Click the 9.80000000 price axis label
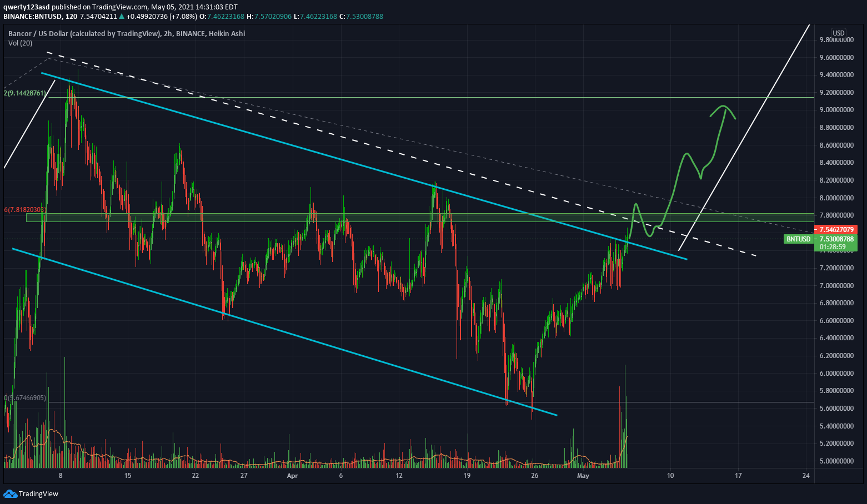 coord(835,40)
